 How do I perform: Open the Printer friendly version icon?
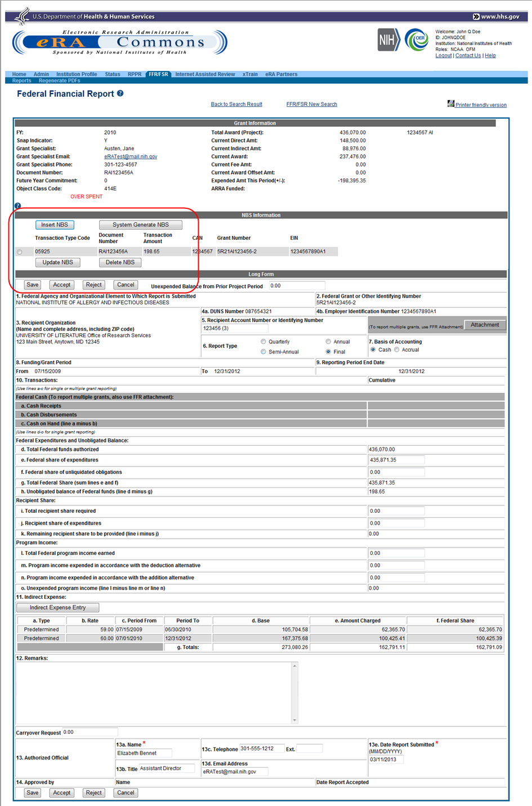tap(451, 104)
